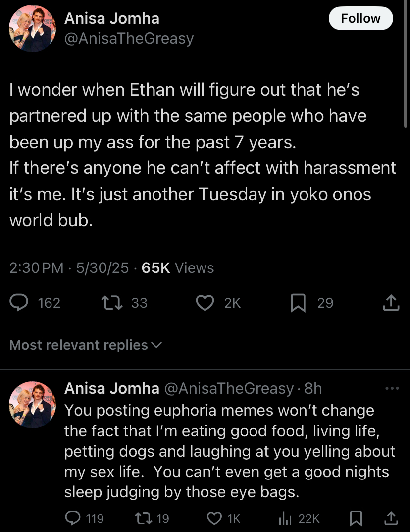Viewport: 410px width, 532px height.
Task: Like the reply with 1K likes
Action: [x=214, y=518]
